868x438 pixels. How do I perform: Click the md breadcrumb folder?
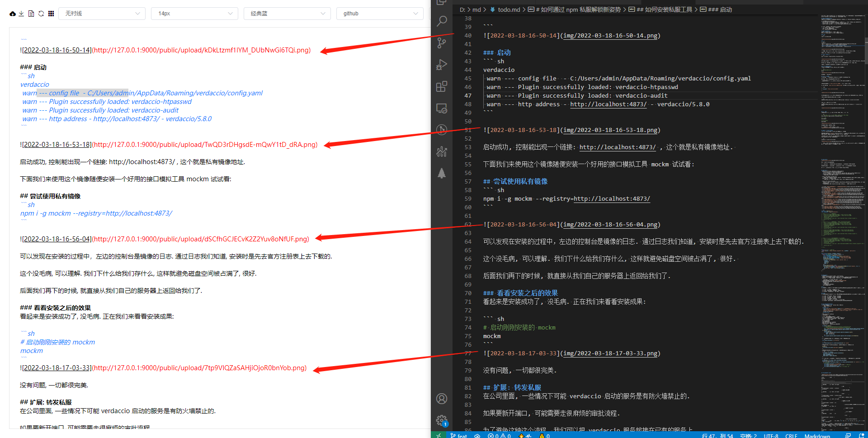(x=476, y=9)
